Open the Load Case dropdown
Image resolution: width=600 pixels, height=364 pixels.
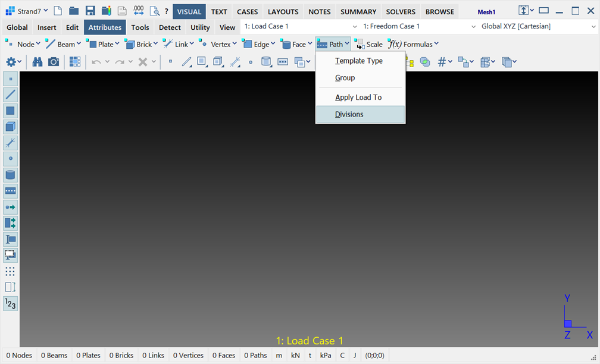[x=355, y=27]
